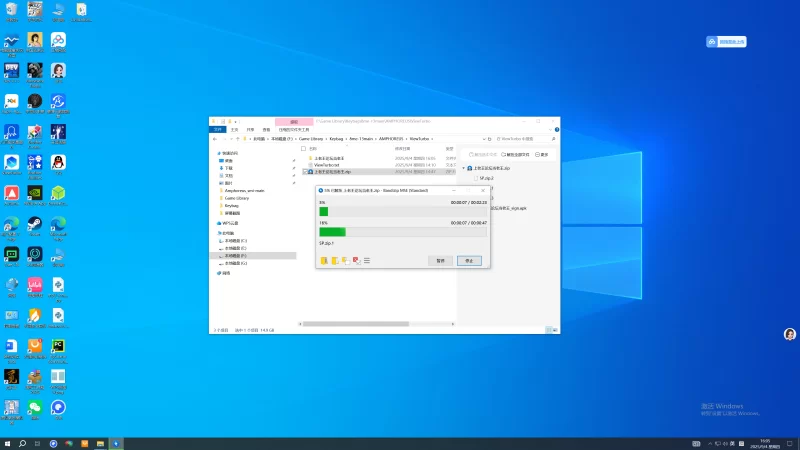Click the red icon in Bandizip dialog toolbar

(356, 260)
